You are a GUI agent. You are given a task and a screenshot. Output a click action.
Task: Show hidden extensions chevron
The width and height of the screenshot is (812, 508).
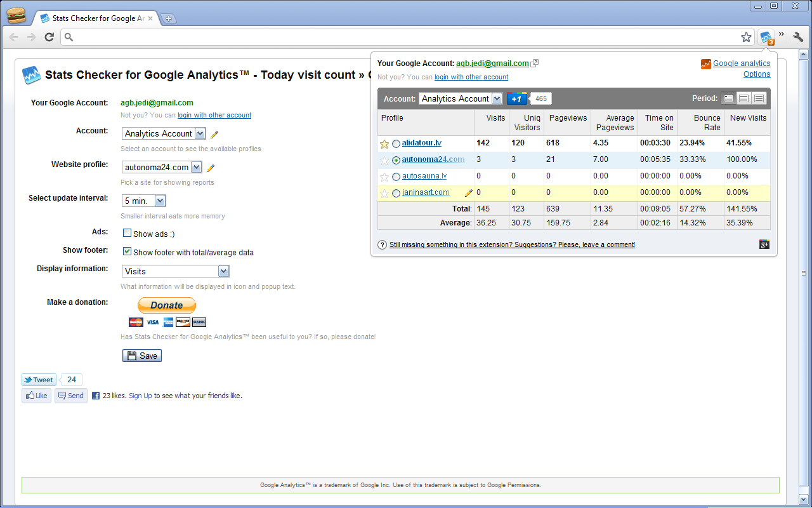pyautogui.click(x=782, y=34)
